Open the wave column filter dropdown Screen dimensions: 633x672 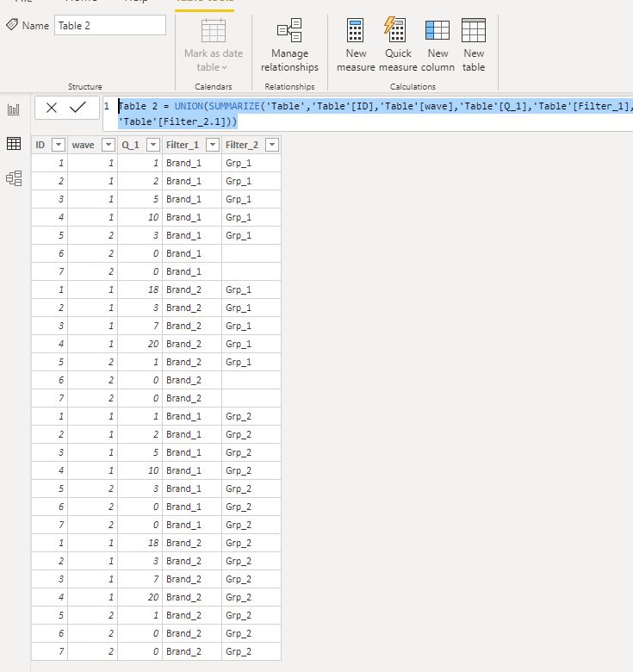[109, 145]
